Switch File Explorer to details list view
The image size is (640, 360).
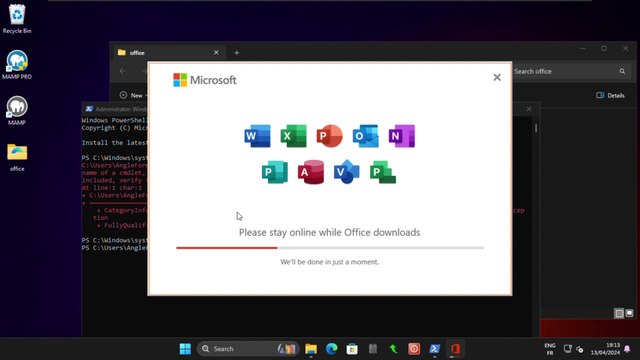tap(619, 313)
